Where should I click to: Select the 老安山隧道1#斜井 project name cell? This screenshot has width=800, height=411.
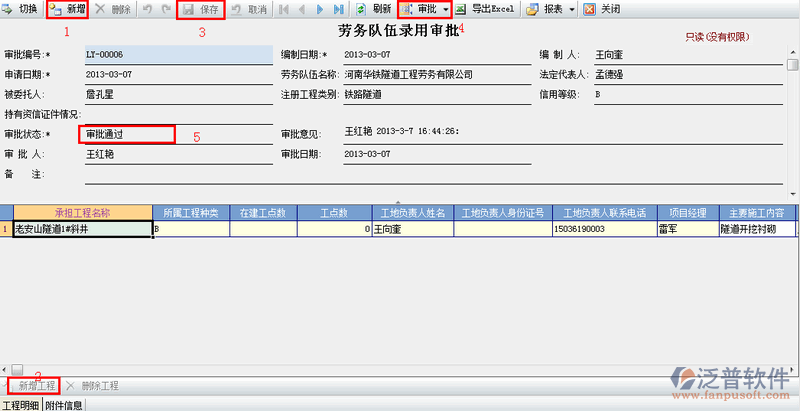click(81, 229)
